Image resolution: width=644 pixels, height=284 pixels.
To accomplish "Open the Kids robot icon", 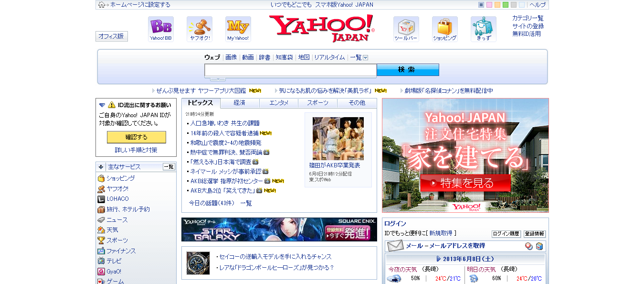I will [x=484, y=29].
